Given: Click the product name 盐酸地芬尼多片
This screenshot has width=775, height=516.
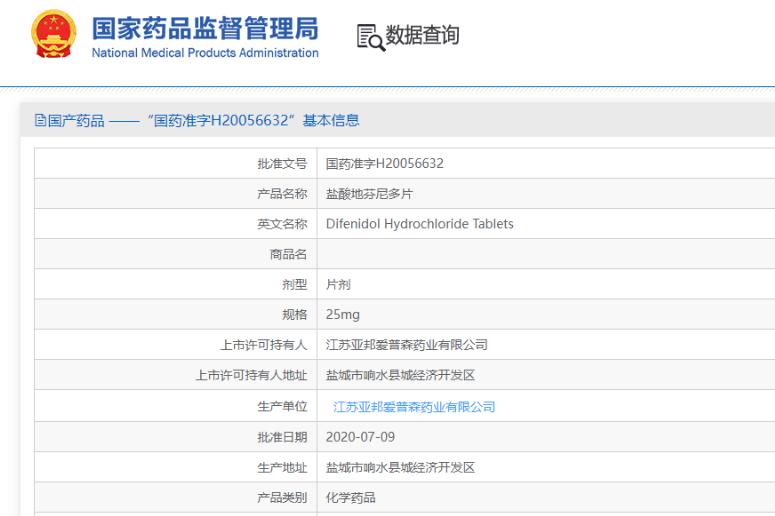Looking at the screenshot, I should [x=369, y=194].
